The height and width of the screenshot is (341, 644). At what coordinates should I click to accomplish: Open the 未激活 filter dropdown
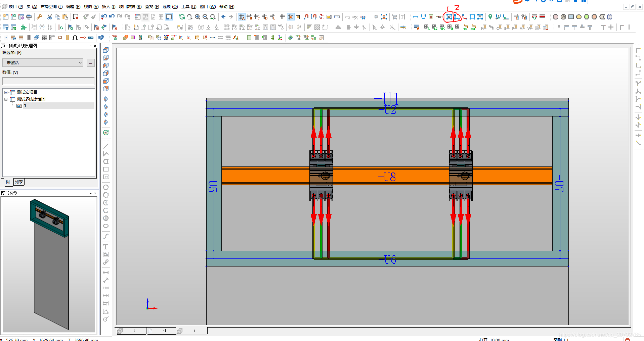pos(43,63)
